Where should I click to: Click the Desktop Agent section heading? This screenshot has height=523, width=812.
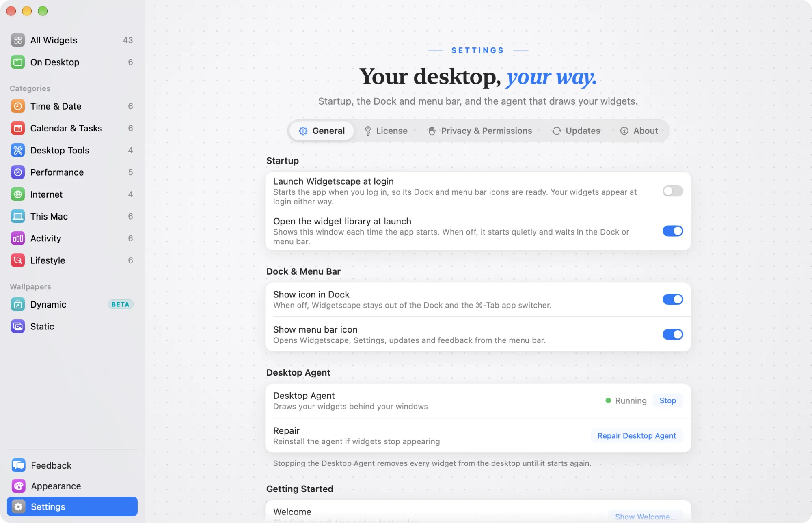click(298, 372)
